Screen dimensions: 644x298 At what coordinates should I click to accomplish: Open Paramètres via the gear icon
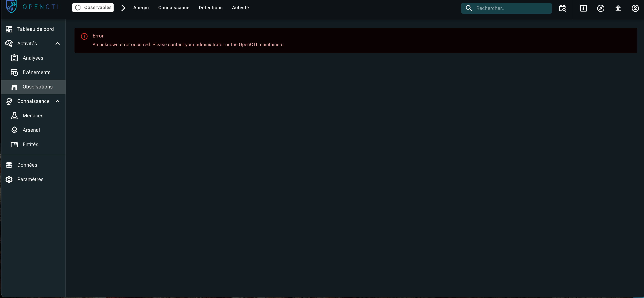click(x=9, y=179)
